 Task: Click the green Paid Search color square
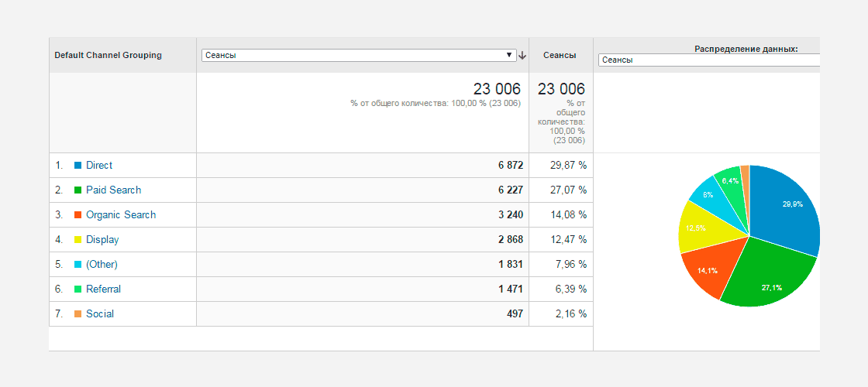78,190
